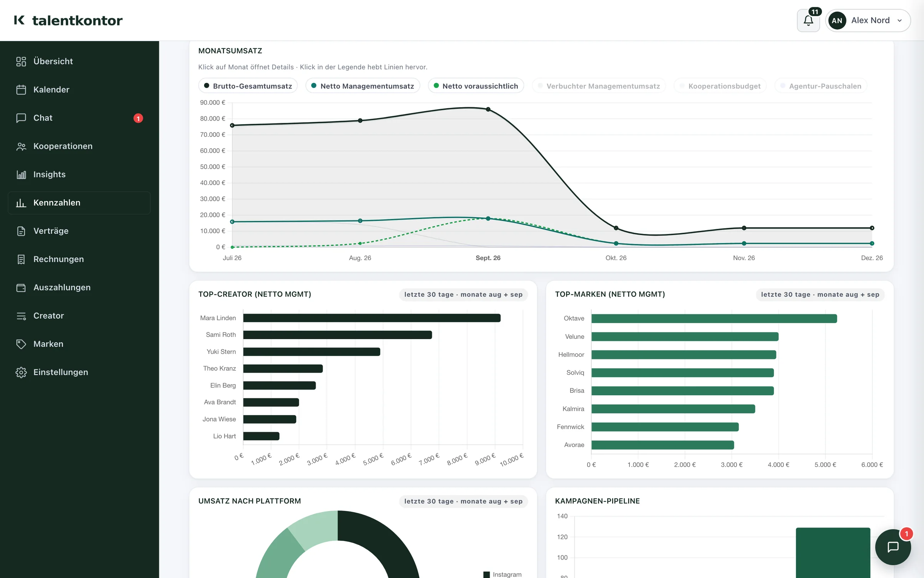Viewport: 924px width, 578px height.
Task: Click the Sami Roth bar
Action: [338, 335]
